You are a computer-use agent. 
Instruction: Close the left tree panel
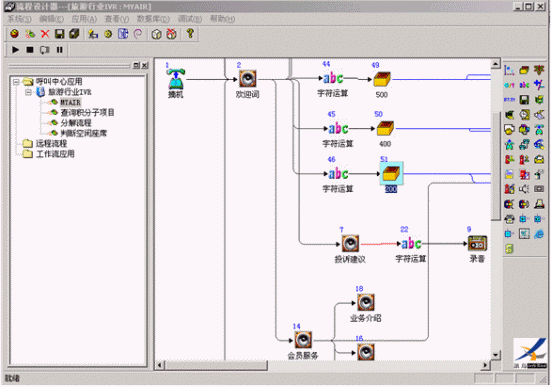coord(145,65)
